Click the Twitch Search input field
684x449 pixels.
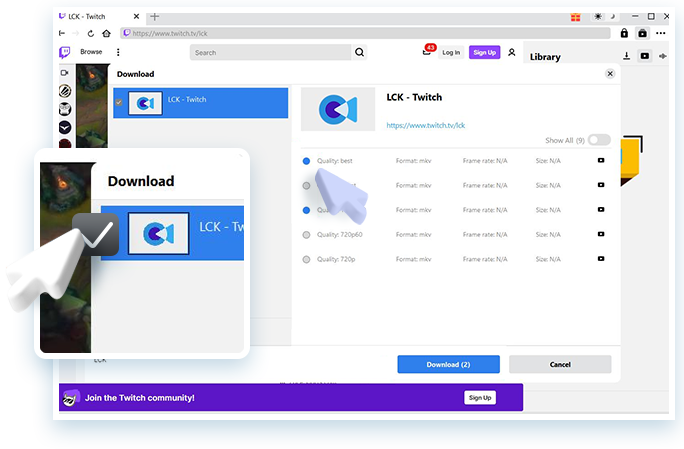click(x=270, y=52)
